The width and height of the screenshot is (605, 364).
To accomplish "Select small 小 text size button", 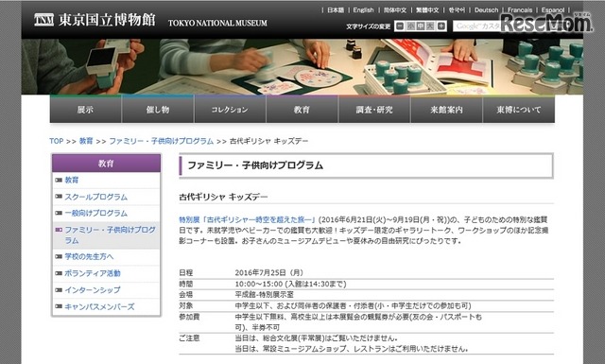I will [411, 26].
